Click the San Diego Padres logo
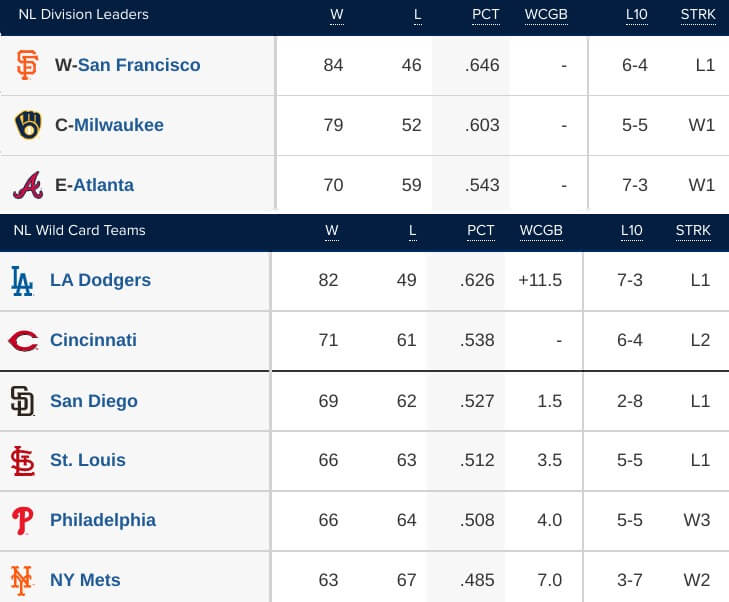 [x=22, y=401]
